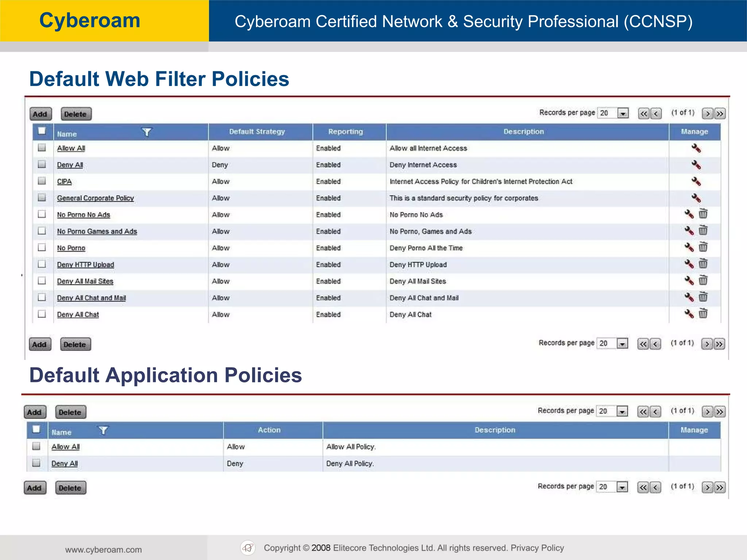Edit the Deny All Chat wrench icon
The image size is (747, 560).
[x=689, y=314]
